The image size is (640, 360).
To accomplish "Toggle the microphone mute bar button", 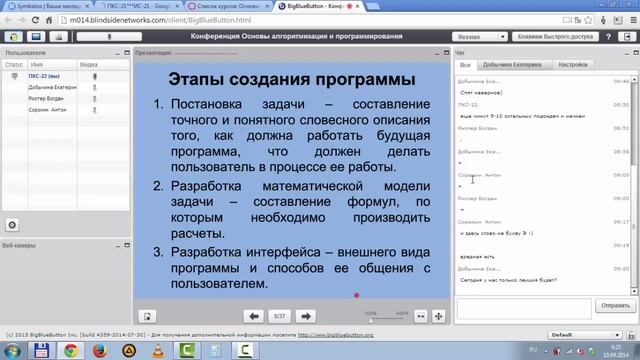I will (109, 37).
